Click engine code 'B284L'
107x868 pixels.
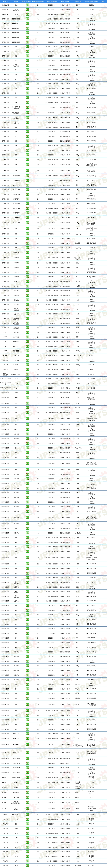[x=91, y=5]
